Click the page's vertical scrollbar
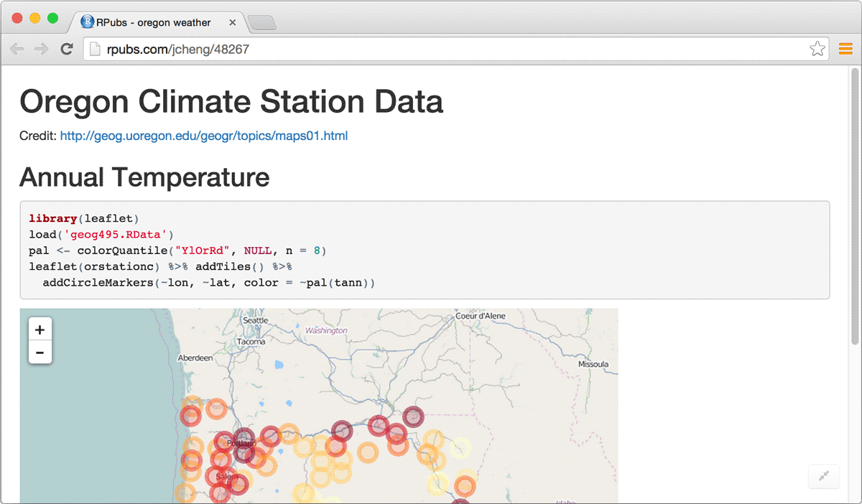This screenshot has width=862, height=504. pos(855,194)
